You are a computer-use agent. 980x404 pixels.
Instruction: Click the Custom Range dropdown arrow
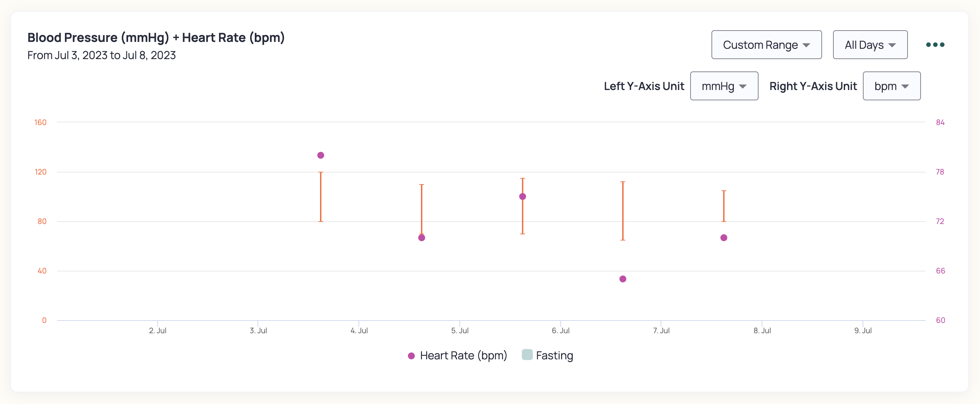(x=806, y=45)
